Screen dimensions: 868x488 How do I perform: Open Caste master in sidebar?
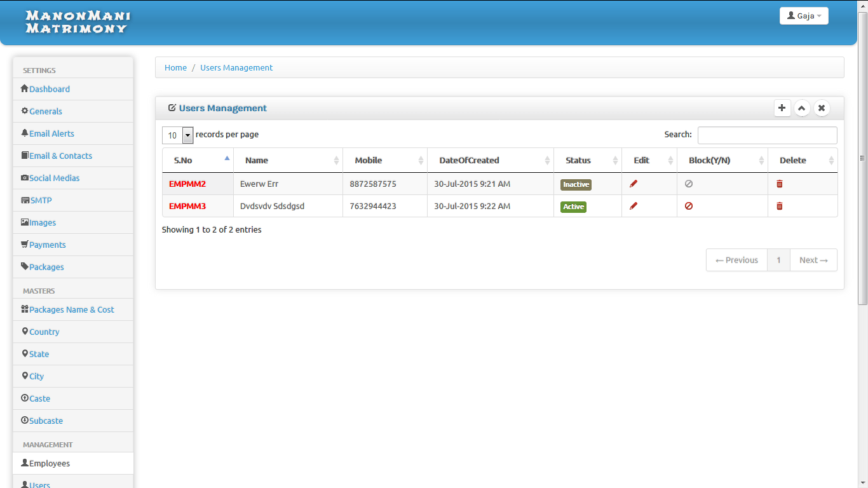pyautogui.click(x=73, y=398)
